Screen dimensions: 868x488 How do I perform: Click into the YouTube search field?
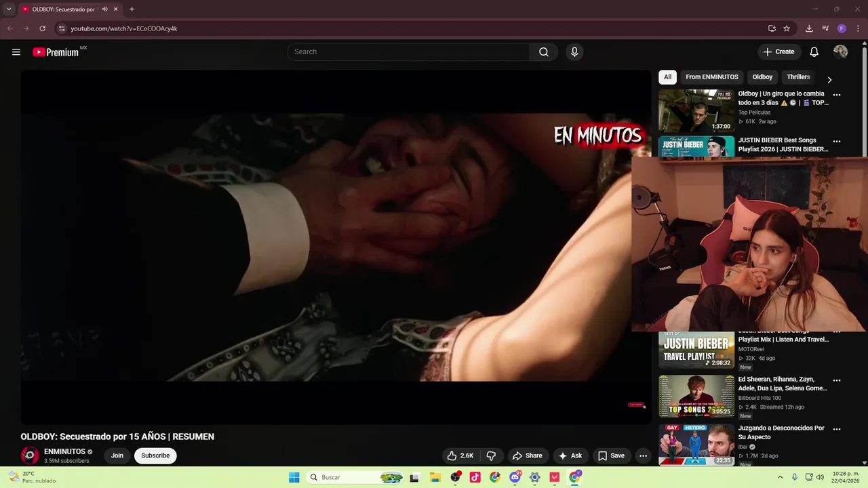(x=408, y=52)
